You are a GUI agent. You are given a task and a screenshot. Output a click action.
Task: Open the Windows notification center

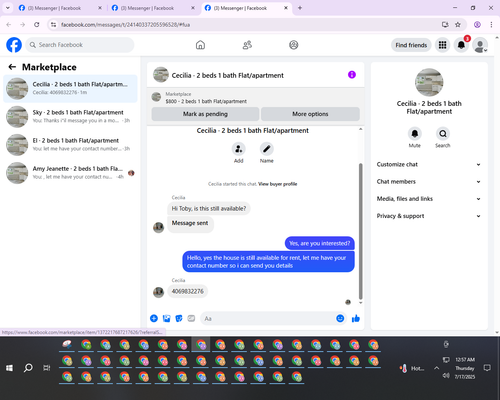pyautogui.click(x=487, y=368)
